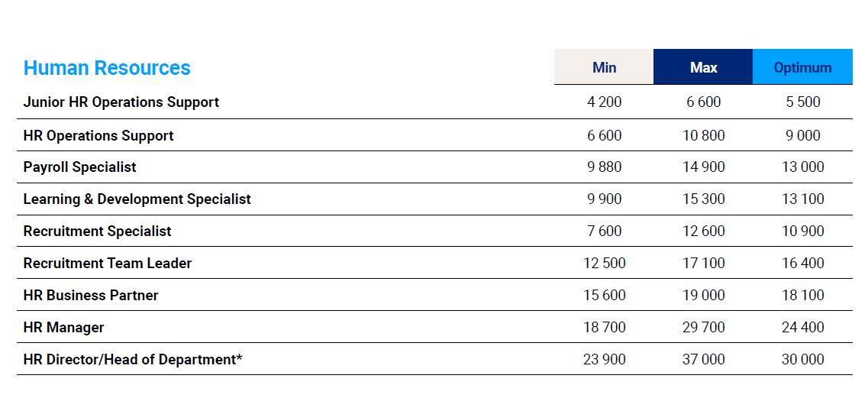This screenshot has height=398, width=868.
Task: Select Recruitment Specialist's optimum value 10 900
Action: click(803, 231)
